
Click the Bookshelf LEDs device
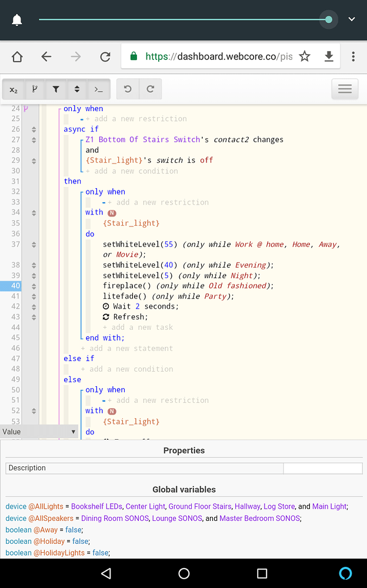[96, 507]
